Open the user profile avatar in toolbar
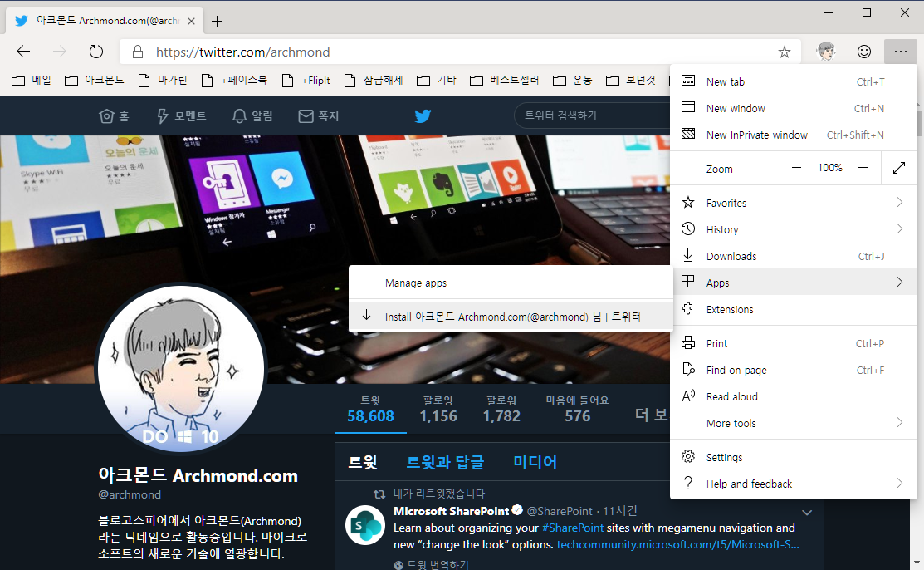This screenshot has width=924, height=570. (x=826, y=52)
